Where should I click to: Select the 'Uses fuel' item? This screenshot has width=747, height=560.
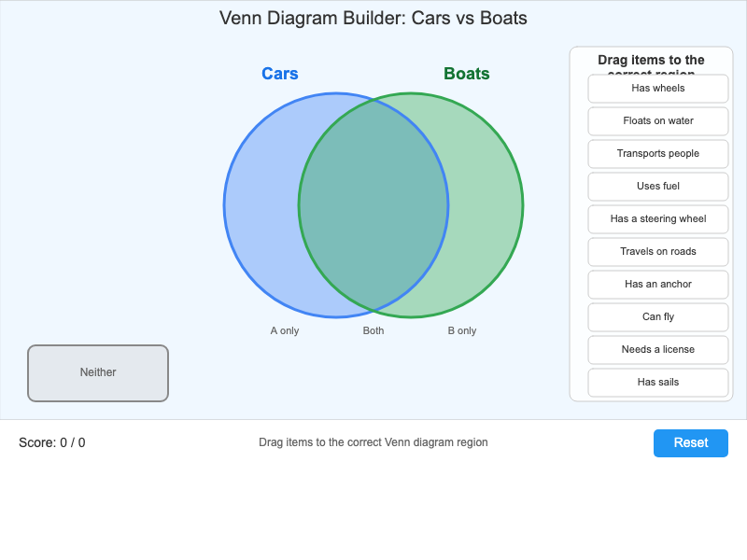[657, 187]
